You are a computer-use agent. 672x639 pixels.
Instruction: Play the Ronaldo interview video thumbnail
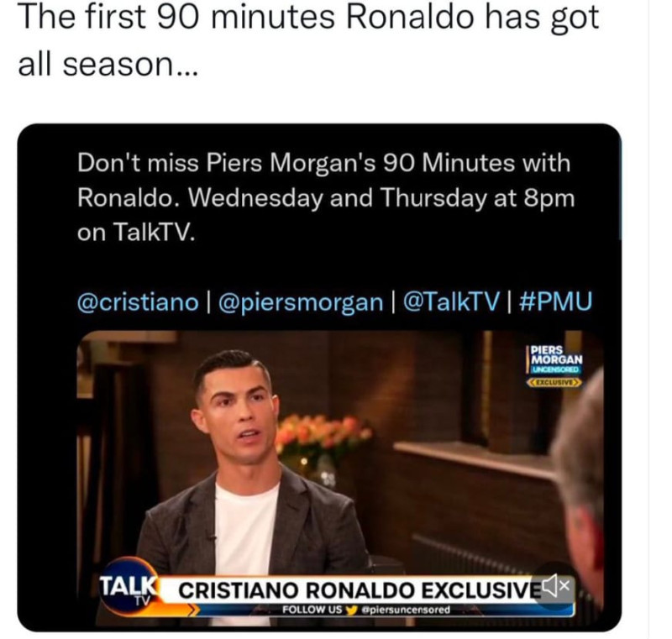[x=340, y=478]
